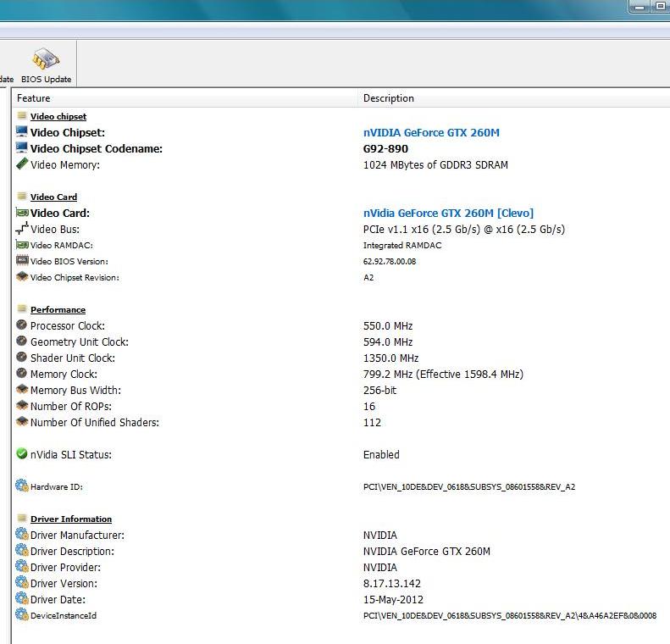The width and height of the screenshot is (670, 644).
Task: Select the 1024 MBytes of GDDR3 SDRAM value
Action: click(x=435, y=165)
